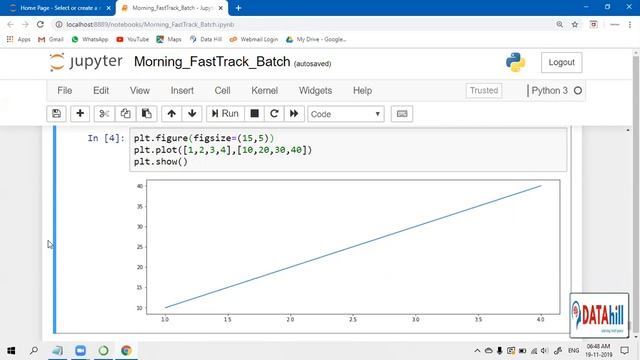Close the Home Page browser tab
This screenshot has width=640, height=360.
(x=109, y=8)
